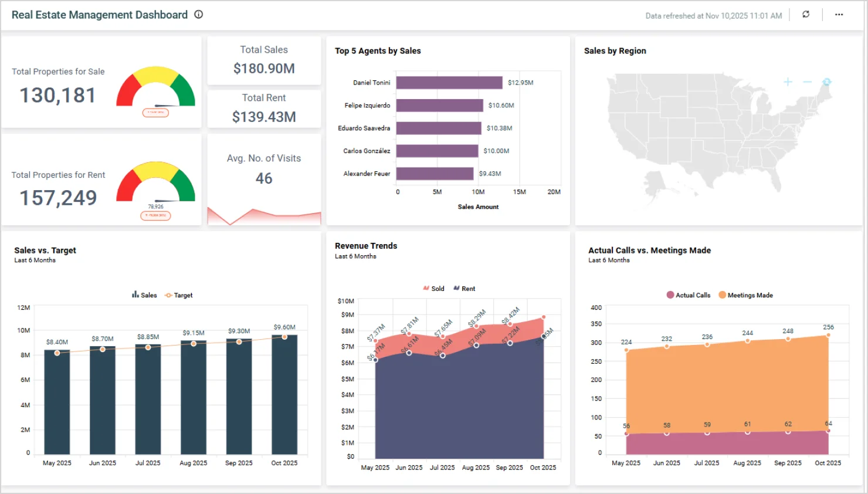Click the 157,249 properties for rent value

pos(58,198)
